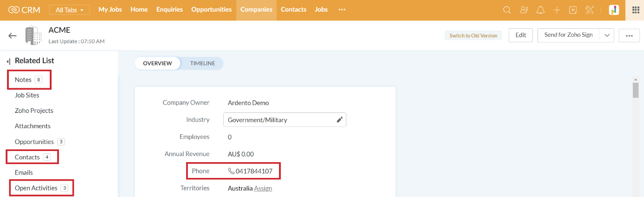This screenshot has width=644, height=197.
Task: Click the Annual Revenue AU$ 0.00 value
Action: pyautogui.click(x=241, y=154)
